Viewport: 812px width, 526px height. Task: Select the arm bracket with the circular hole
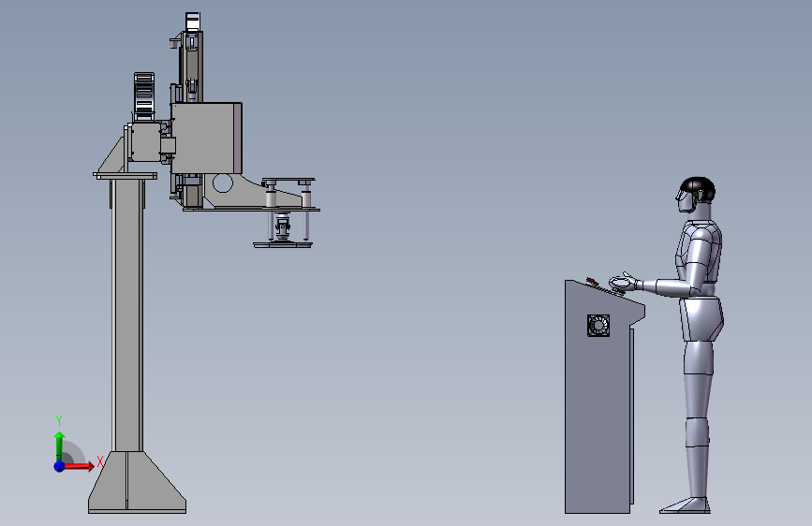252,192
